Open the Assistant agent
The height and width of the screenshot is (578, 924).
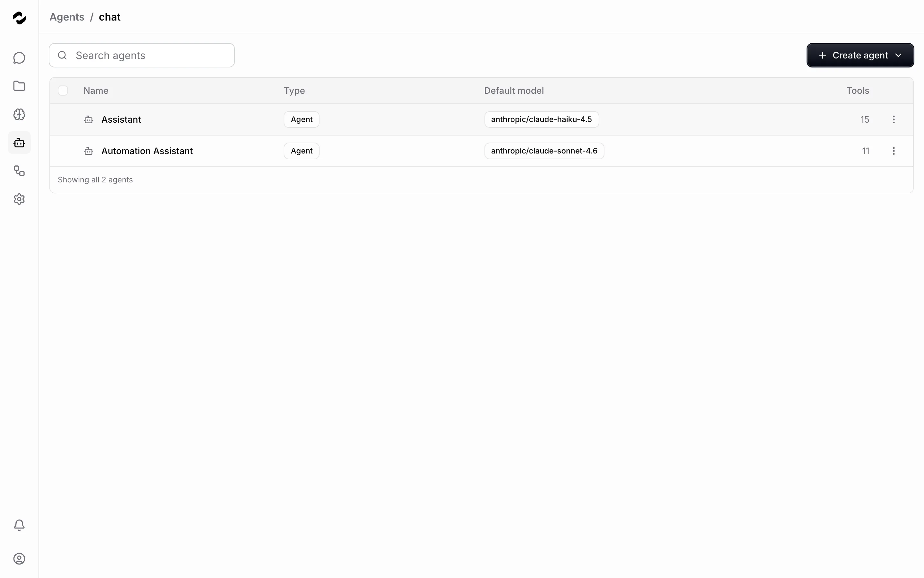coord(121,120)
